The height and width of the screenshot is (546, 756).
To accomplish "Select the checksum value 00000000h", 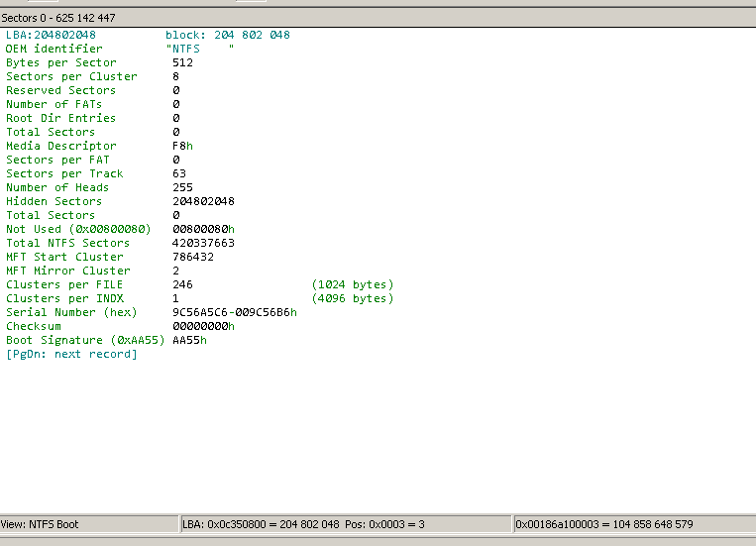I will click(x=203, y=327).
